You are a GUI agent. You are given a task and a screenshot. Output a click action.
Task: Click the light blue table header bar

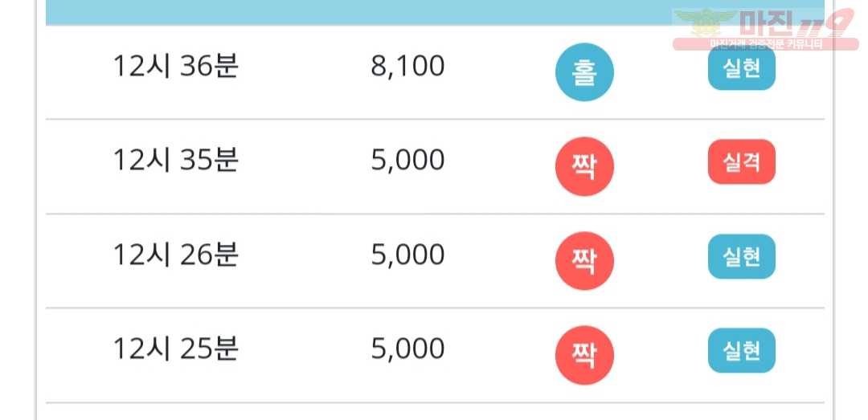tap(435, 12)
